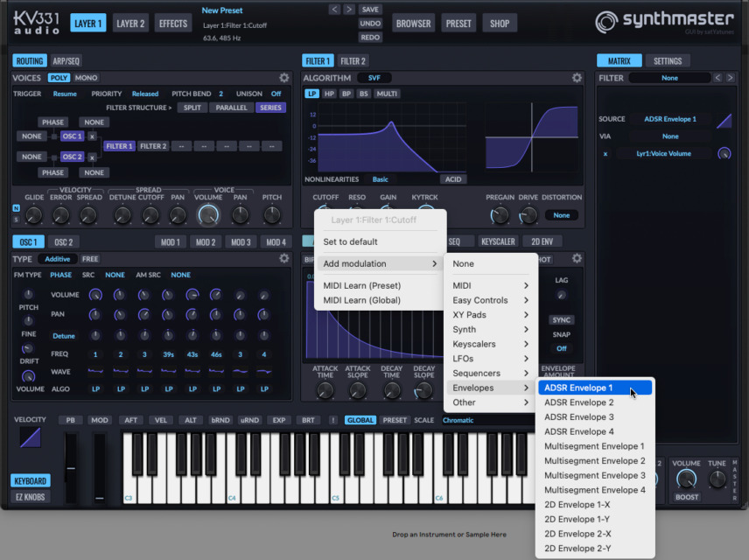Toggle envelope SYNC

561,320
